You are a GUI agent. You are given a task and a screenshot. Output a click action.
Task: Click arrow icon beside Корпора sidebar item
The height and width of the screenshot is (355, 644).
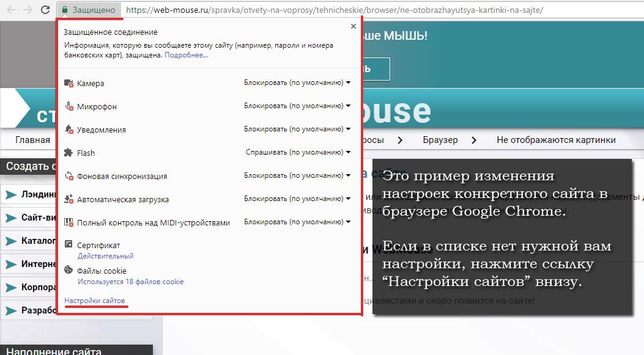pyautogui.click(x=10, y=287)
